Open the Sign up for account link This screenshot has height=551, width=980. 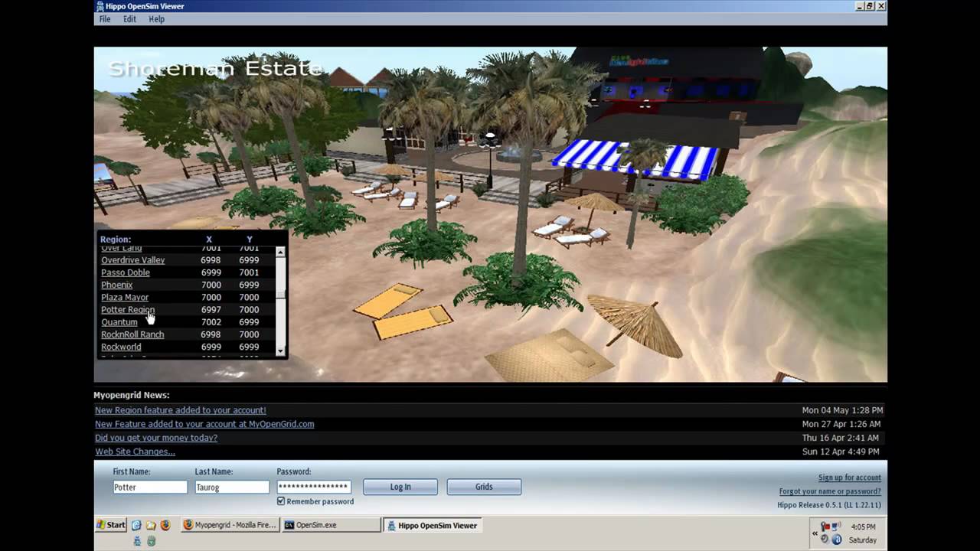[850, 478]
